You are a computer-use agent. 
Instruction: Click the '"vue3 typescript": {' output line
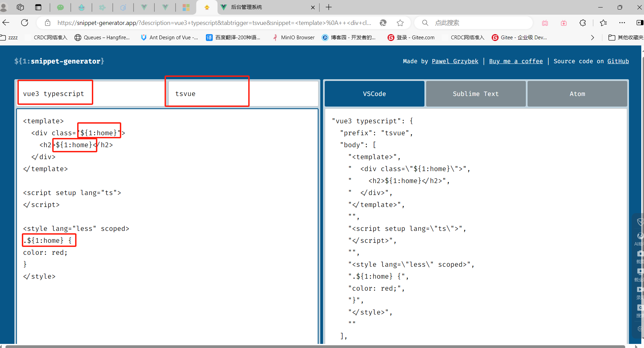tap(372, 121)
